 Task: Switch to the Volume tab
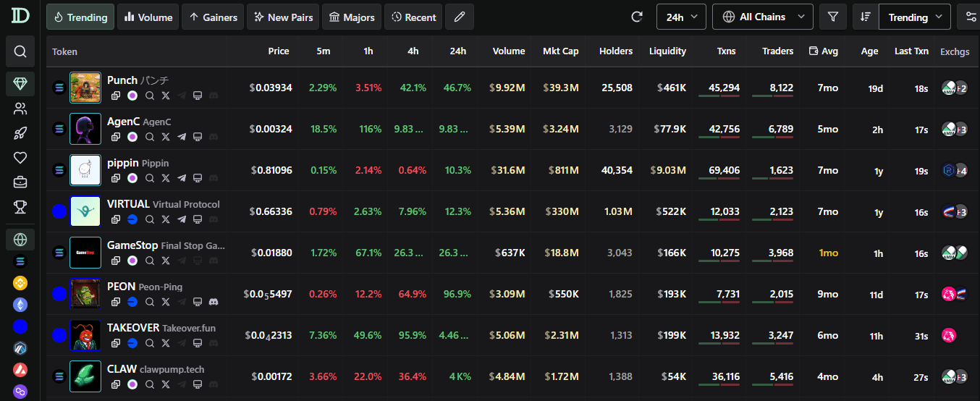coord(148,17)
